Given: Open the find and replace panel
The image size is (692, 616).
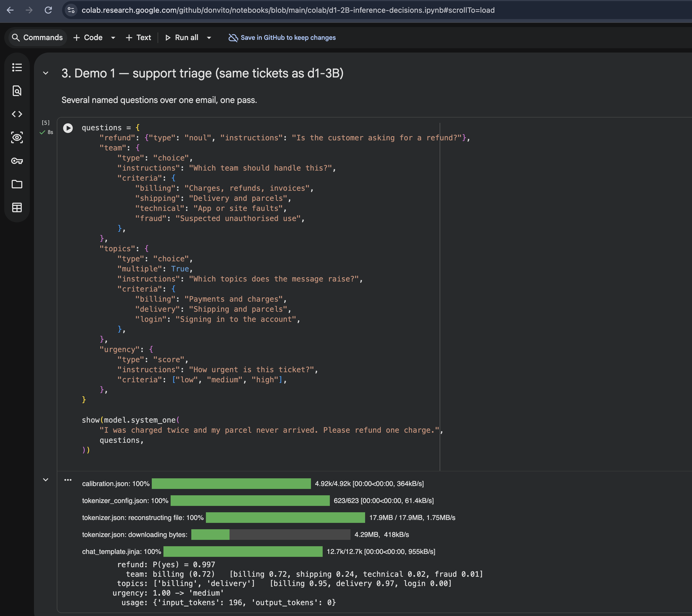Looking at the screenshot, I should pyautogui.click(x=17, y=91).
